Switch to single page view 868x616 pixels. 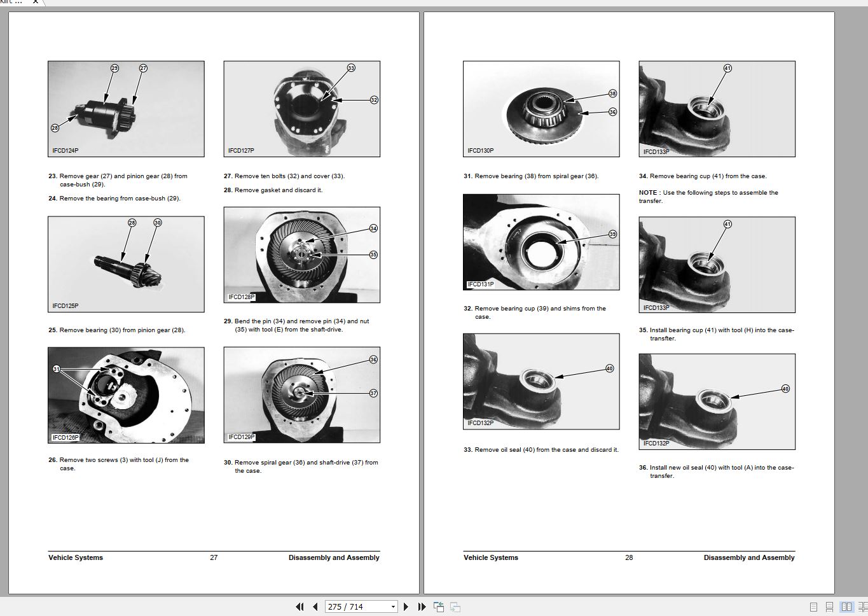coord(813,607)
